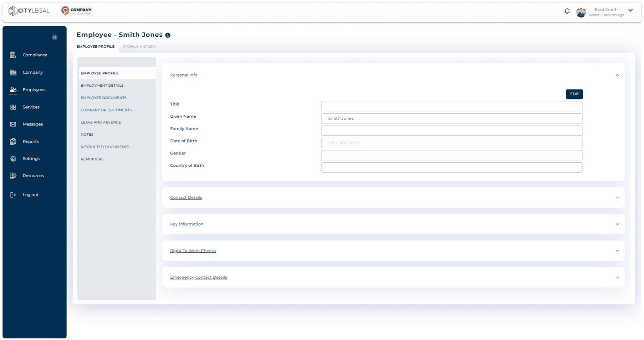This screenshot has width=644, height=340.
Task: Click the Gender input field
Action: pyautogui.click(x=452, y=155)
